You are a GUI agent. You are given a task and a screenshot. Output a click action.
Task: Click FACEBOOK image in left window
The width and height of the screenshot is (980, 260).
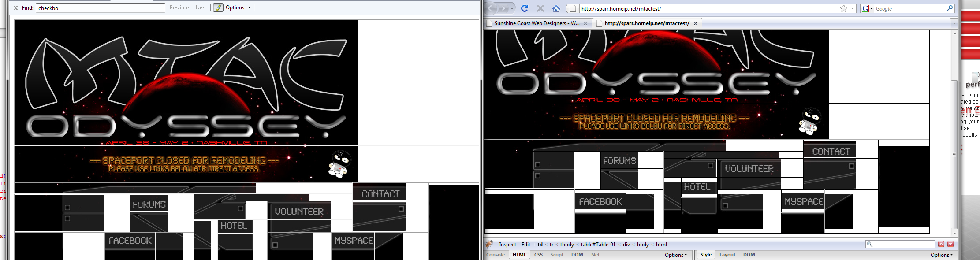(130, 241)
